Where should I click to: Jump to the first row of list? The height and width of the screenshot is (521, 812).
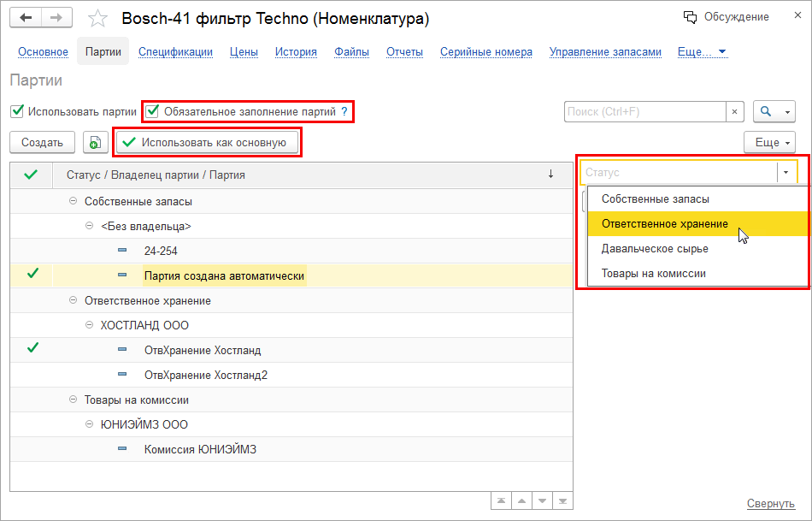coord(501,500)
